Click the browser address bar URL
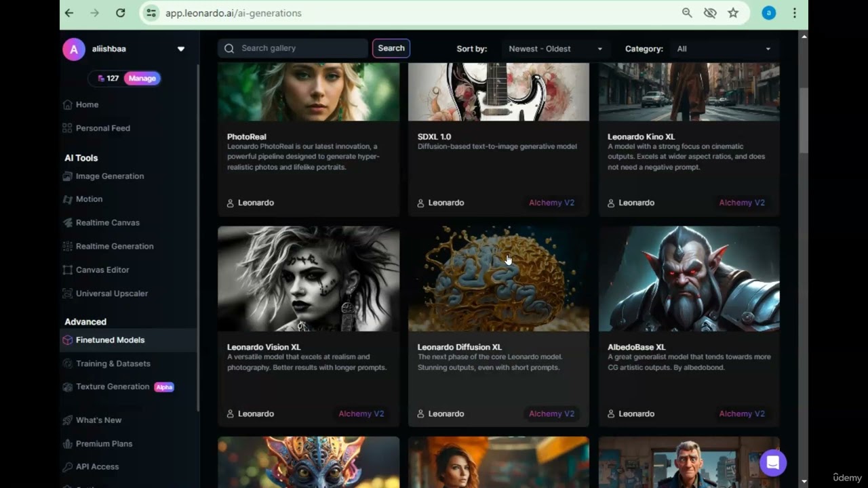This screenshot has height=488, width=868. [233, 13]
